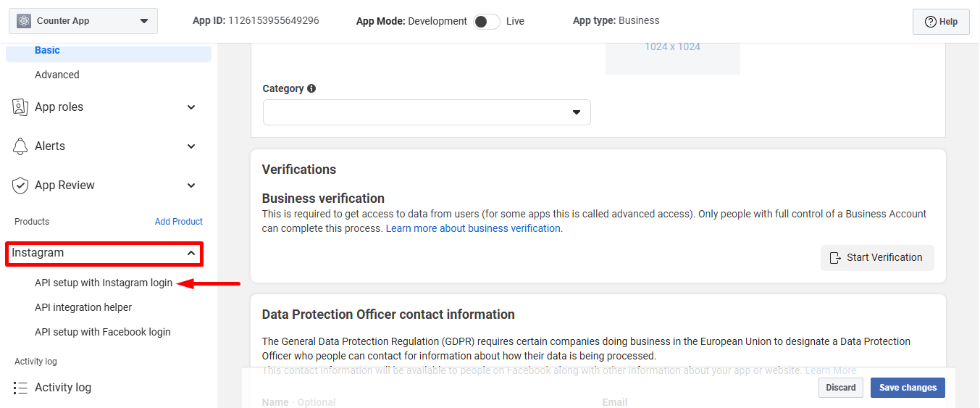Open the Help button
The height and width of the screenshot is (408, 980).
coord(941,22)
